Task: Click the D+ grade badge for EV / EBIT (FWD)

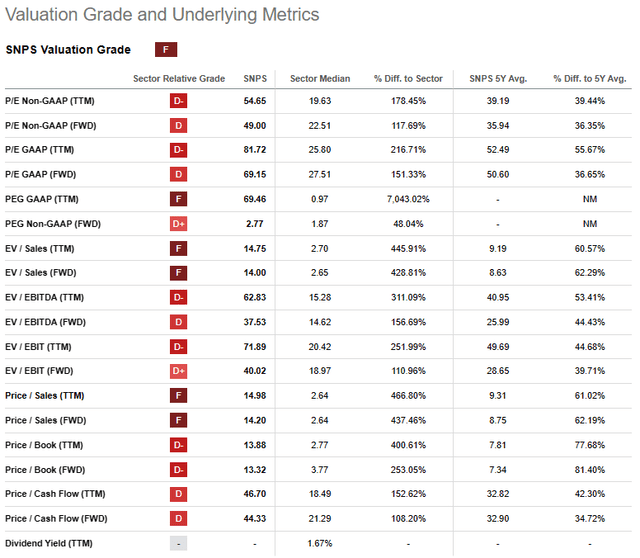Action: pos(178,371)
